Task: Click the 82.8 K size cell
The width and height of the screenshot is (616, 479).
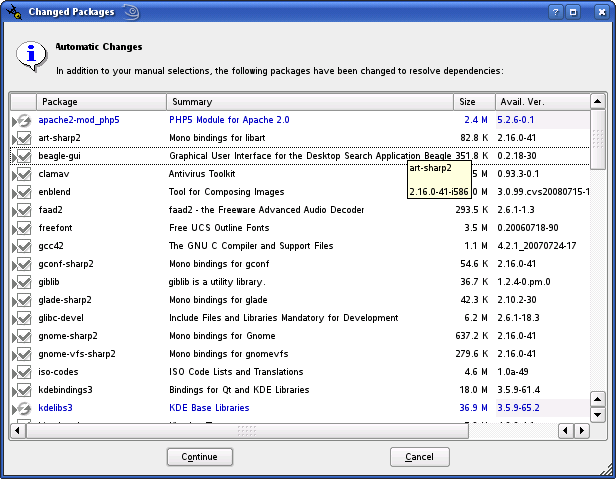Action: point(474,138)
